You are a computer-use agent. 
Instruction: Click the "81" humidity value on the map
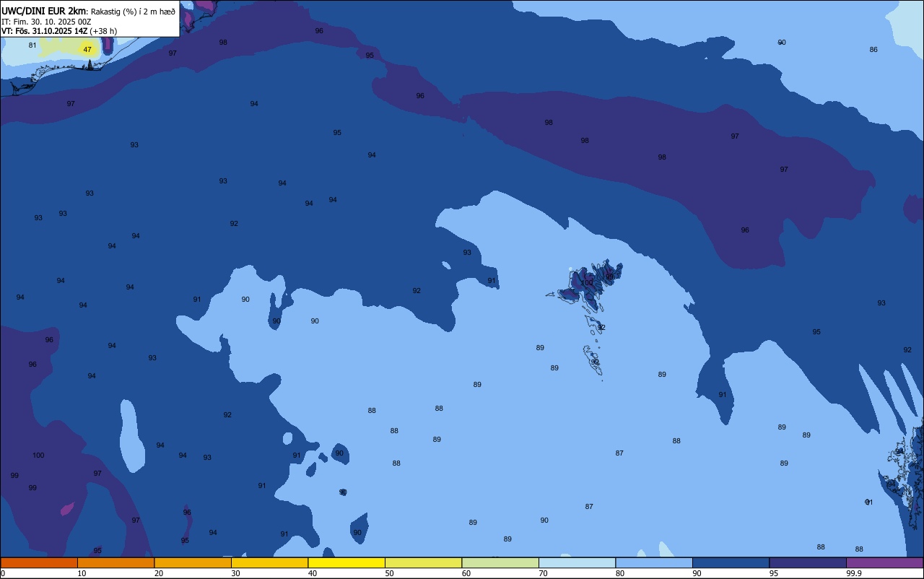click(32, 45)
